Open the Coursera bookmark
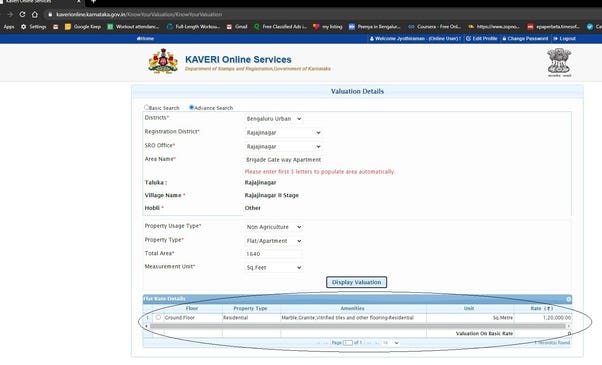 (434, 26)
